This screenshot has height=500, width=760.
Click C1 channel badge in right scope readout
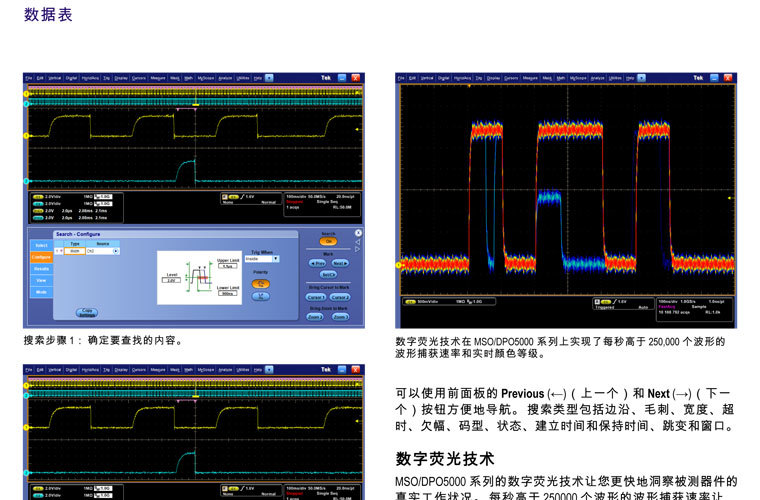[x=411, y=302]
